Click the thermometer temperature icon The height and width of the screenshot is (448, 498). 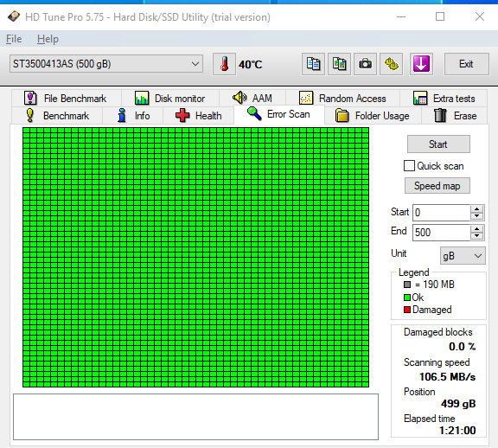[x=224, y=64]
